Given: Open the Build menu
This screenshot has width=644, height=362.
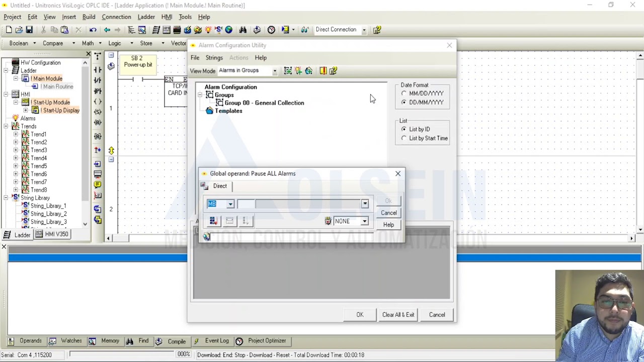Looking at the screenshot, I should click(x=89, y=17).
